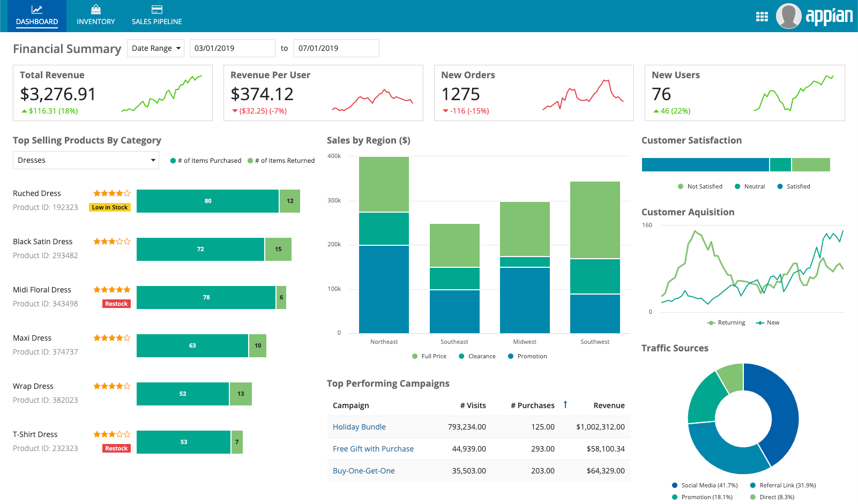Expand the Dresses category dropdown
This screenshot has width=858, height=504.
coord(86,160)
